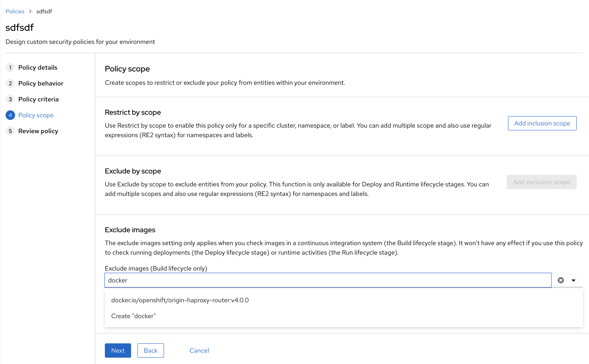
Task: Click the breadcrumb chevron separator
Action: pos(30,11)
